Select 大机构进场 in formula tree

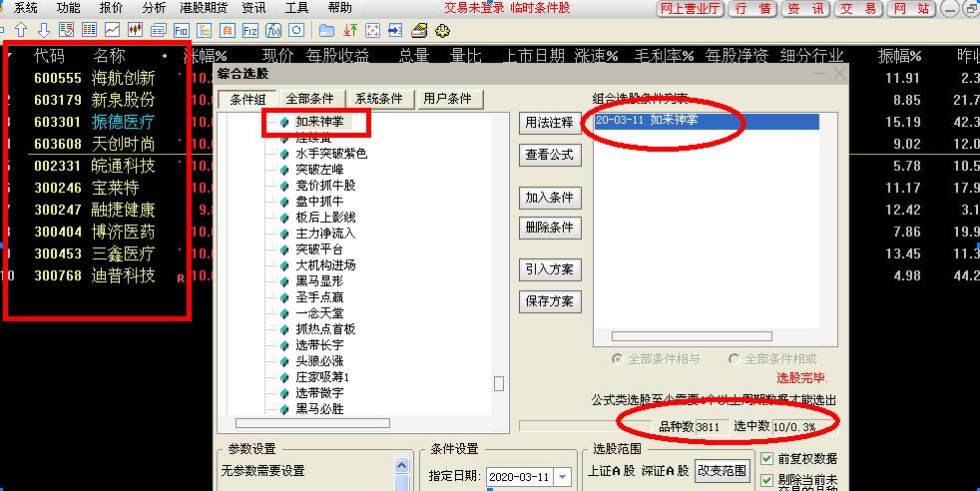click(325, 265)
